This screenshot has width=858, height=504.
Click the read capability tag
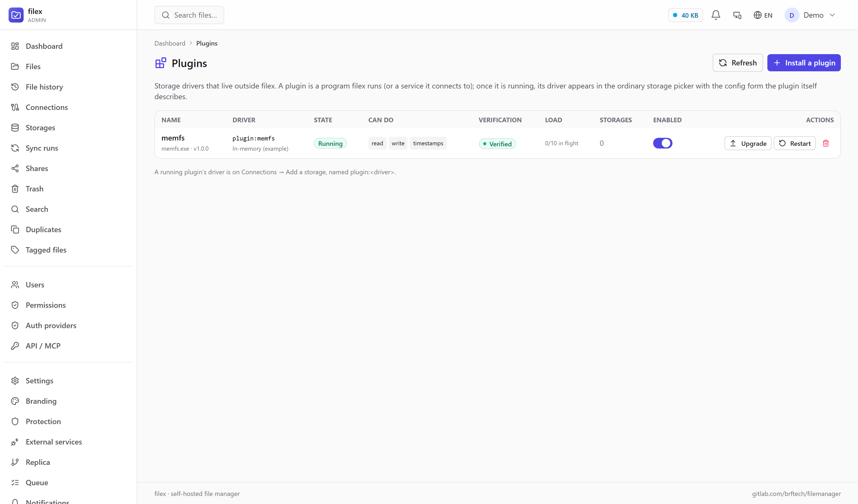coord(377,143)
